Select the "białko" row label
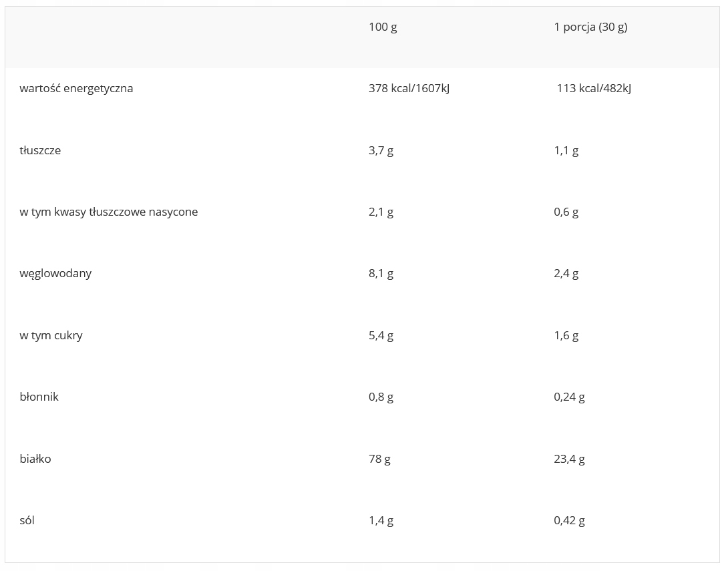Screen dimensions: 728x571 [x=35, y=459]
